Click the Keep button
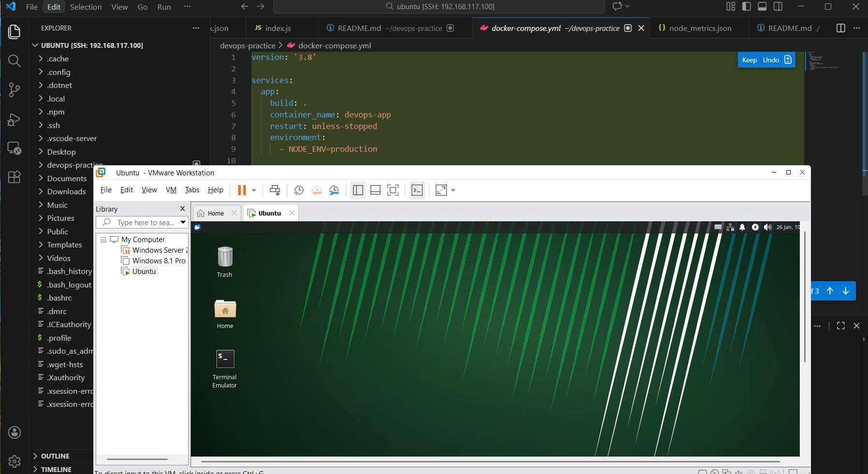 coord(749,60)
